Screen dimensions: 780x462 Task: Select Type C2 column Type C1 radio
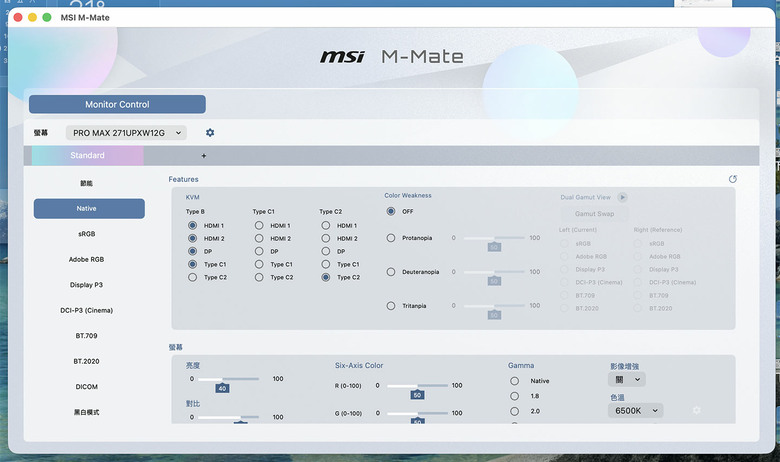click(326, 264)
